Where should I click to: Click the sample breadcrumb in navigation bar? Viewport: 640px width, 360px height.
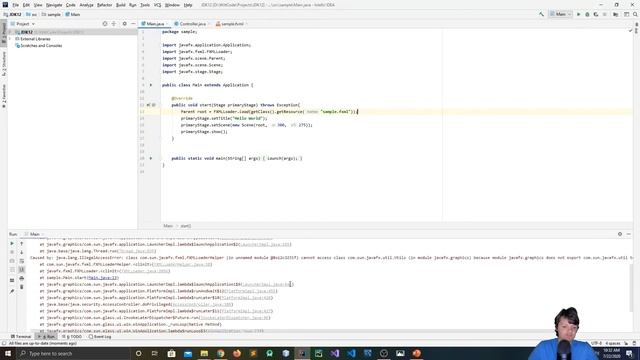pos(51,14)
